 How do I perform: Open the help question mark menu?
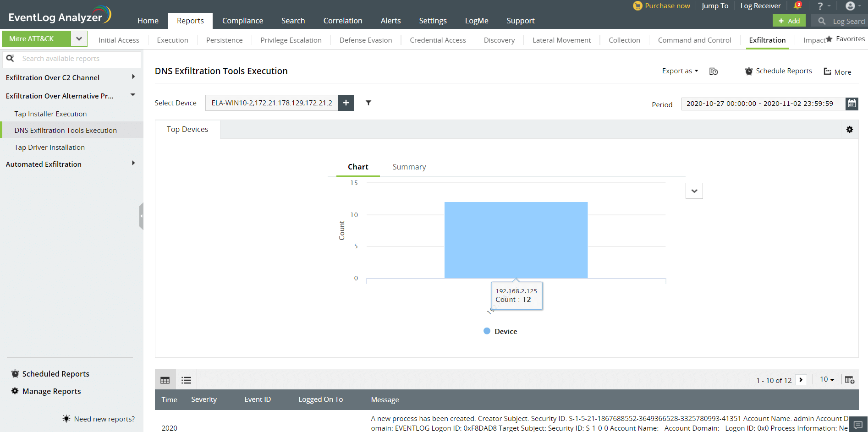[820, 6]
